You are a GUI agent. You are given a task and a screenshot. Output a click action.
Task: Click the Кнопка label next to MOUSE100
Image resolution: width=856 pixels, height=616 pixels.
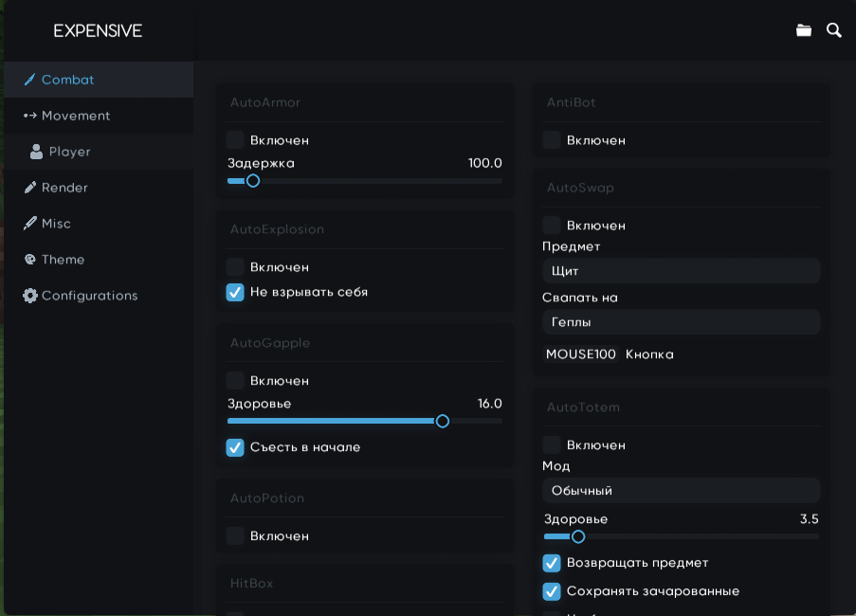pyautogui.click(x=649, y=354)
